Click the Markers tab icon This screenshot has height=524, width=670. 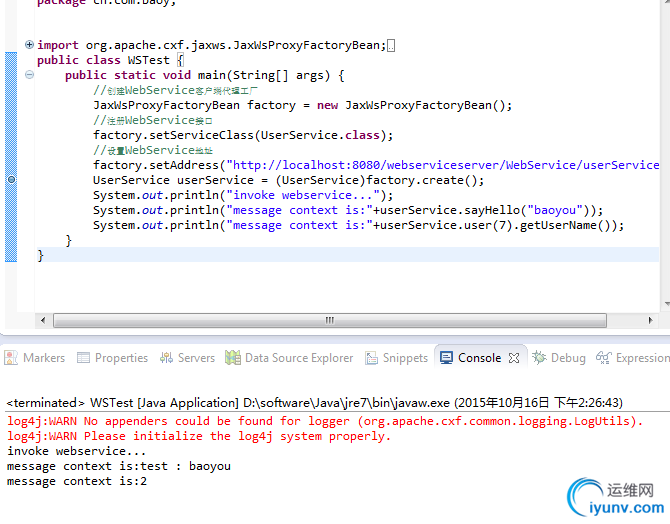(x=11, y=358)
